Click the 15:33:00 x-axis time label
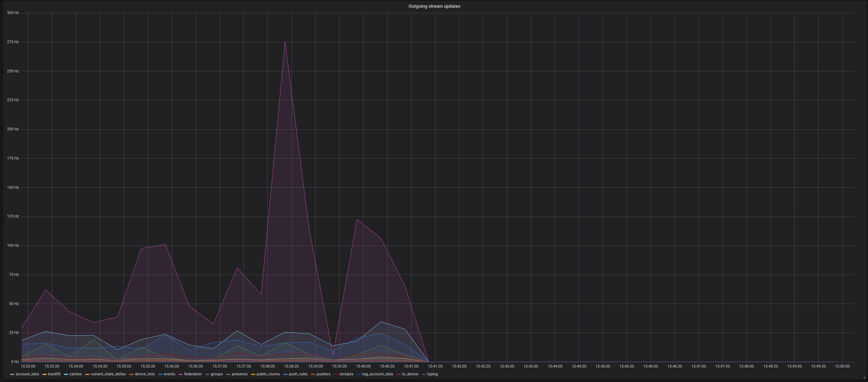 click(28, 367)
